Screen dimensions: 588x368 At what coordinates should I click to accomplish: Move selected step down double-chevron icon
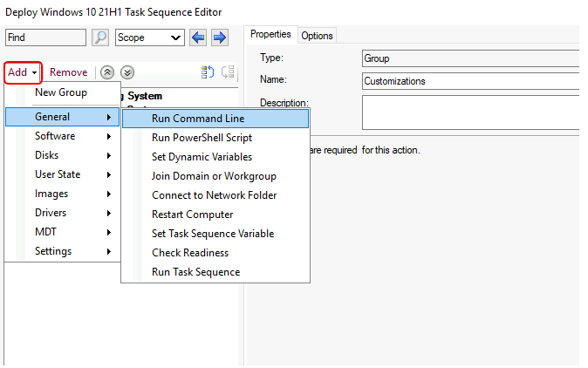(x=127, y=72)
